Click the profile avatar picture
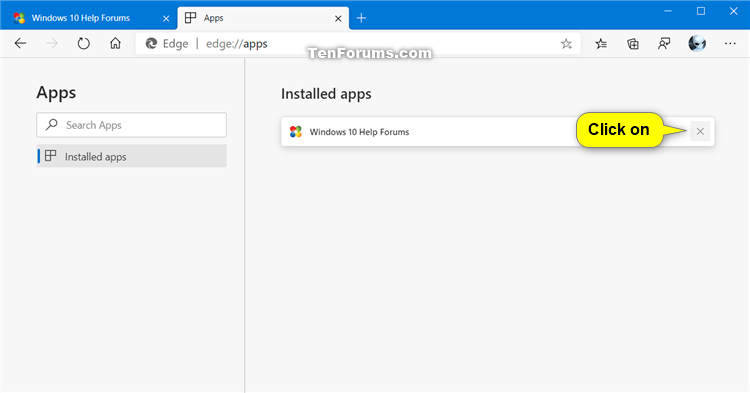The height and width of the screenshot is (393, 750). [697, 44]
